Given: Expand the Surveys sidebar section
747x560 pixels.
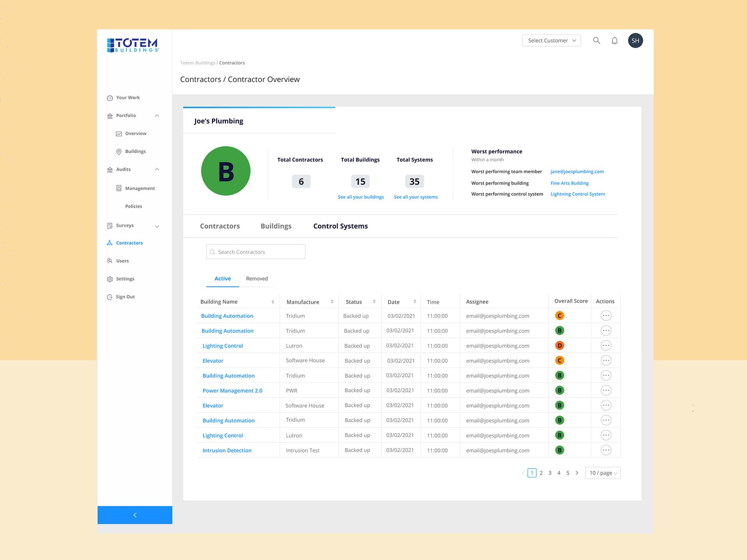Looking at the screenshot, I should 157,226.
